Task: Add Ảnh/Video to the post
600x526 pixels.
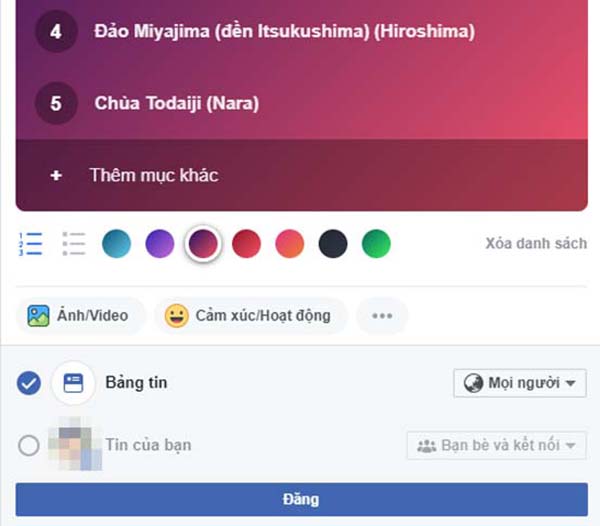Action: (x=80, y=316)
